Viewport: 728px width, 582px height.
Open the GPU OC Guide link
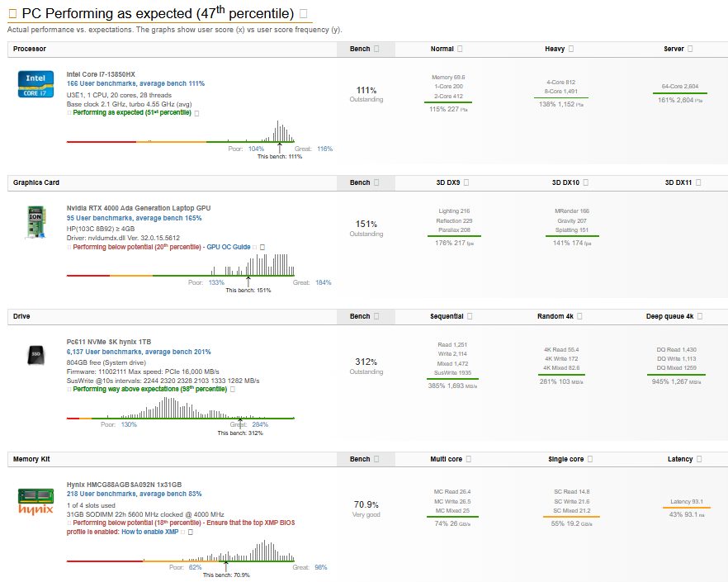click(x=230, y=247)
